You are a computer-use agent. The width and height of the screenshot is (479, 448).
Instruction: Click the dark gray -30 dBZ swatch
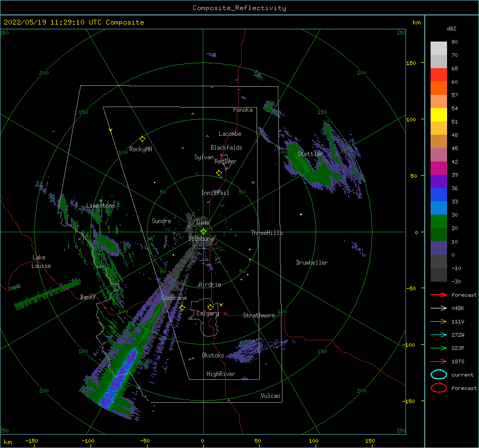point(439,275)
